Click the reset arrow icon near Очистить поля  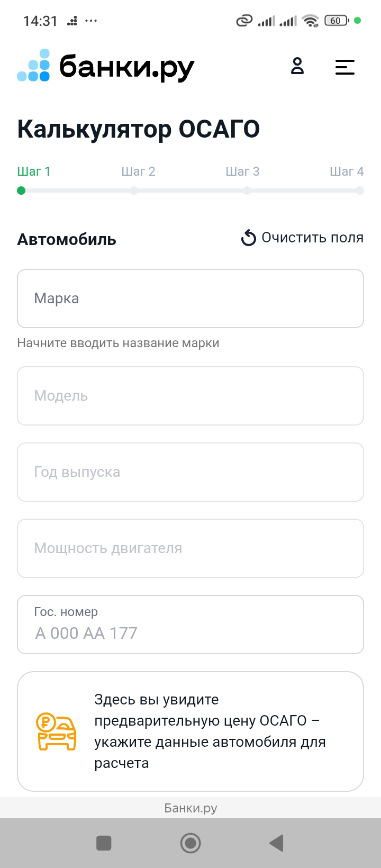click(248, 238)
